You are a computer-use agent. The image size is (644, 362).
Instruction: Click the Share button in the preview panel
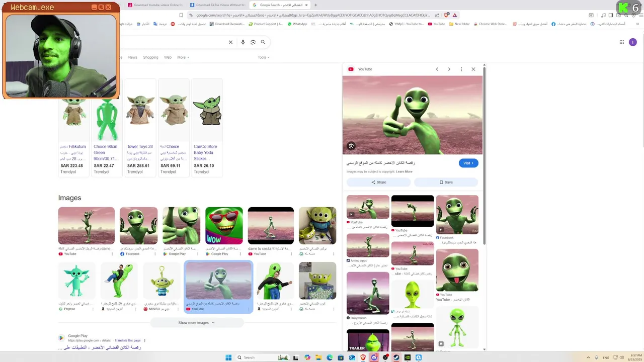pyautogui.click(x=378, y=182)
